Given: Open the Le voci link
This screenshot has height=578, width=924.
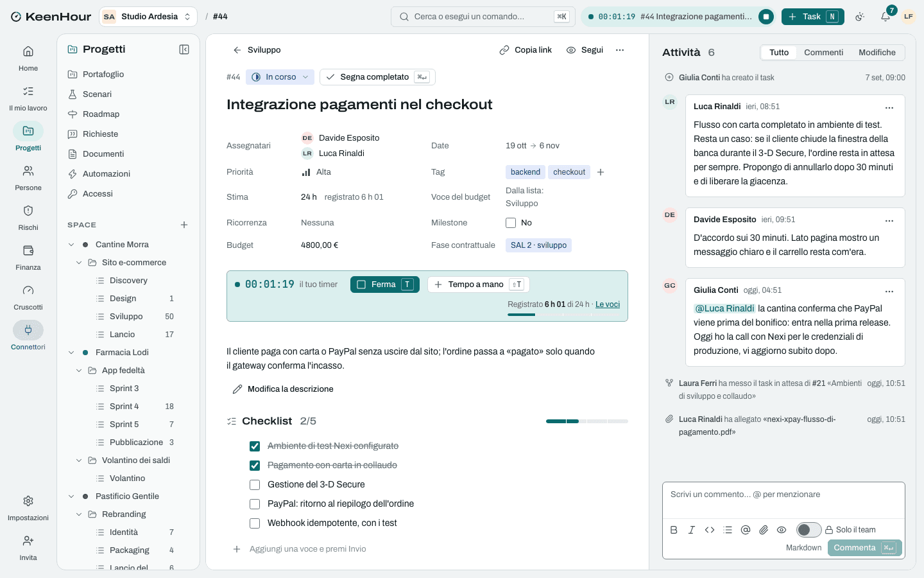Looking at the screenshot, I should pyautogui.click(x=608, y=304).
